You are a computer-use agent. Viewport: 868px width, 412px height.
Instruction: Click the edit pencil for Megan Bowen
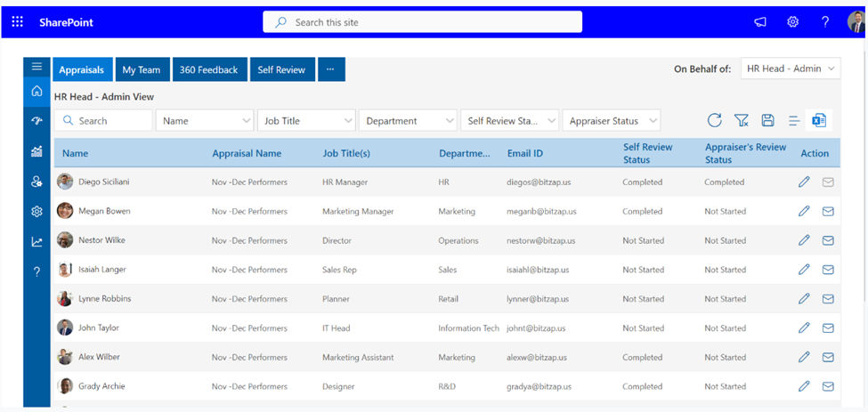pos(804,212)
